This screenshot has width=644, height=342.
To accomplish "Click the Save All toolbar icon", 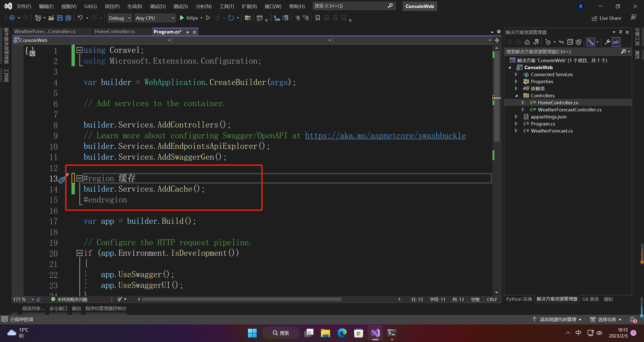I will tap(68, 18).
